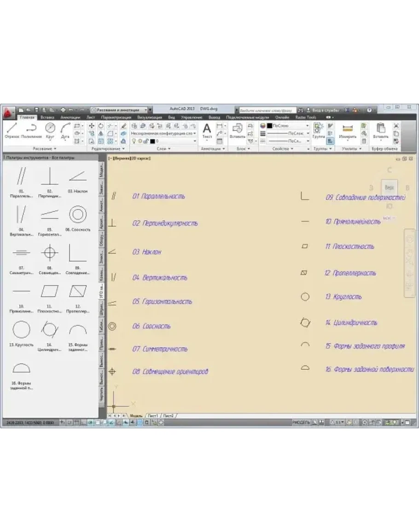The width and height of the screenshot is (419, 532).
Task: Toggle the layer lightbulb on/off icon
Action: click(x=134, y=141)
